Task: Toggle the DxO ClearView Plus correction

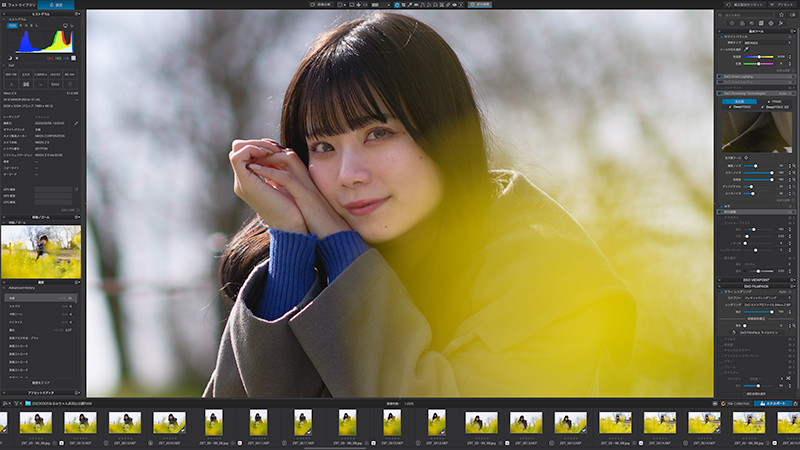Action: pyautogui.click(x=721, y=82)
